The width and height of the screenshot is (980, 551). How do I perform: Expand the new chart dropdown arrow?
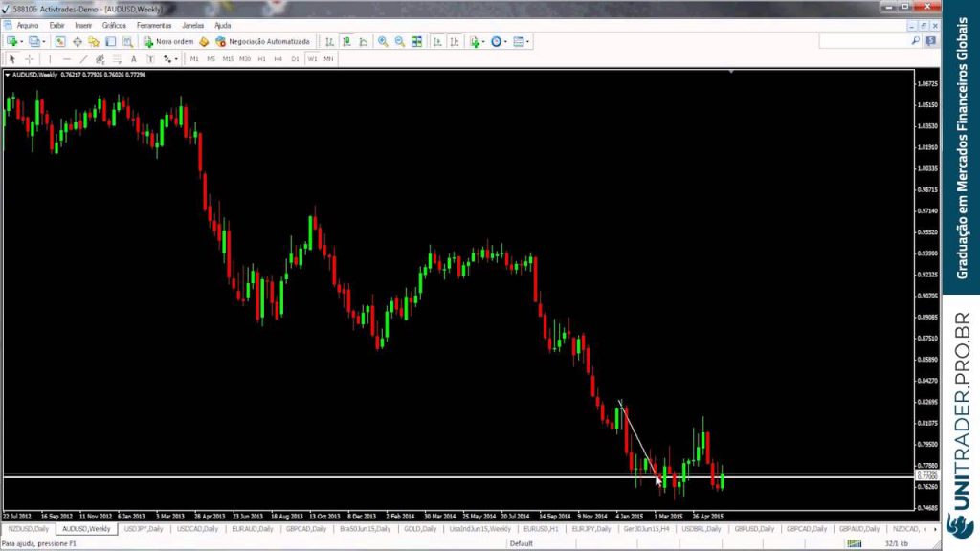[21, 42]
